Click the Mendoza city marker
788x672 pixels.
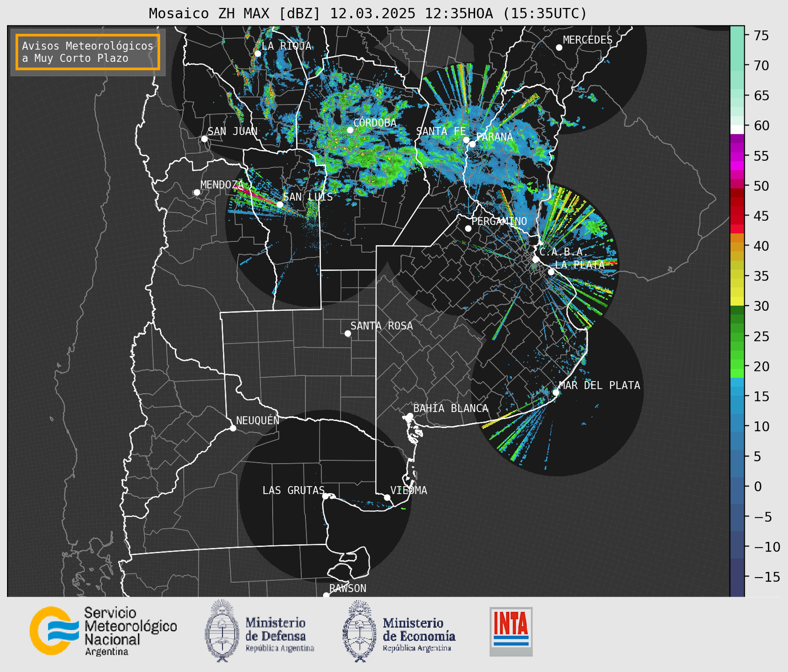(x=197, y=193)
